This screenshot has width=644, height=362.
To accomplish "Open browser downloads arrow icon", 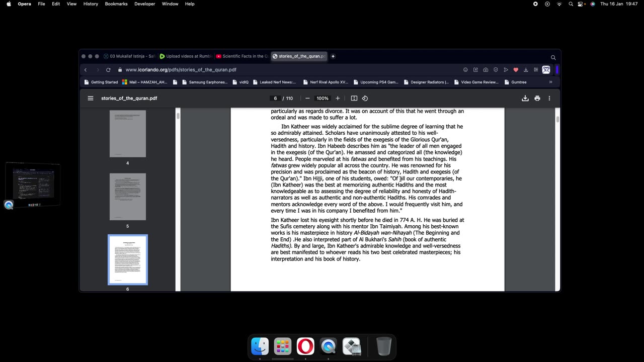I will (526, 70).
